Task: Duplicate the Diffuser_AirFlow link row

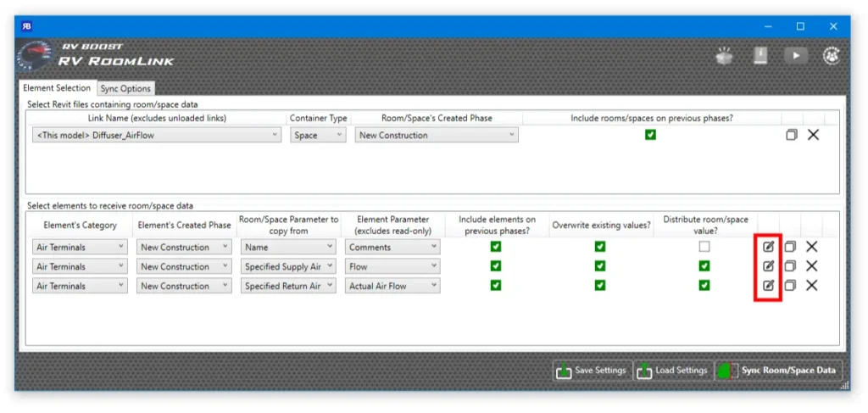Action: coord(792,135)
